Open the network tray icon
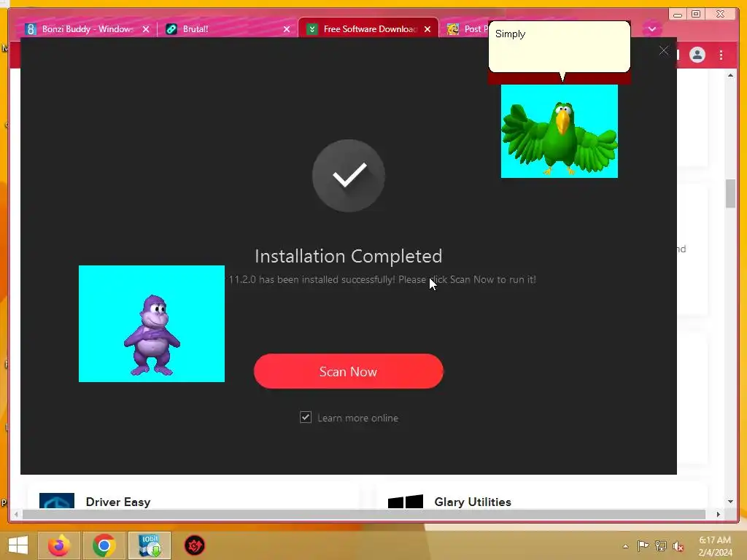Viewport: 747px width, 560px height. [x=660, y=545]
